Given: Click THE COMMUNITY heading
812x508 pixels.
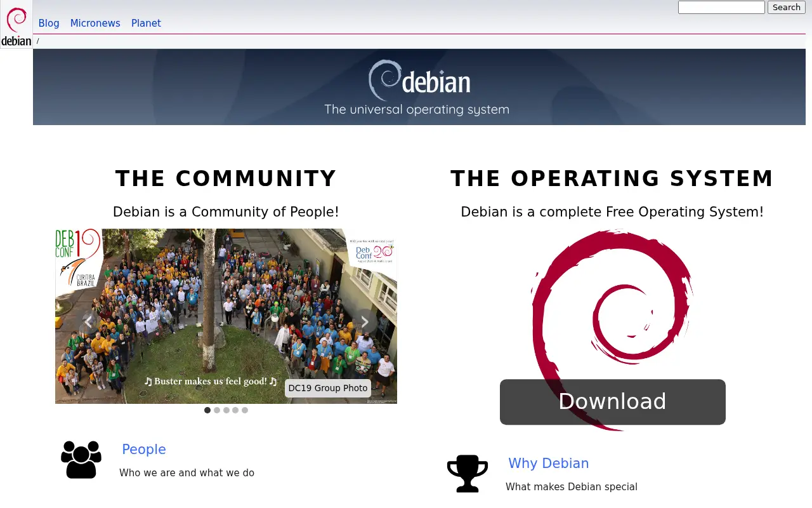Looking at the screenshot, I should (x=226, y=179).
